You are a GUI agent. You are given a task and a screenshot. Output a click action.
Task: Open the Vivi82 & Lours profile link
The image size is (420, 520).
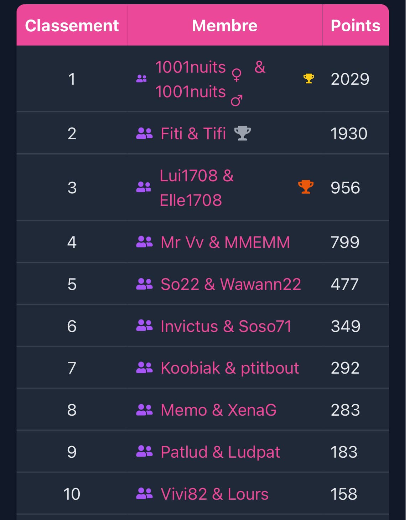214,494
